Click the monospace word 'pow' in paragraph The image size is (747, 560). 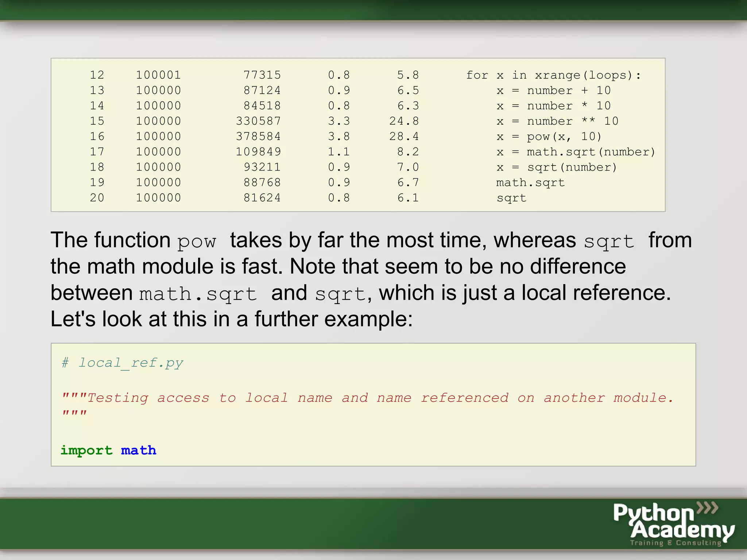pos(197,242)
